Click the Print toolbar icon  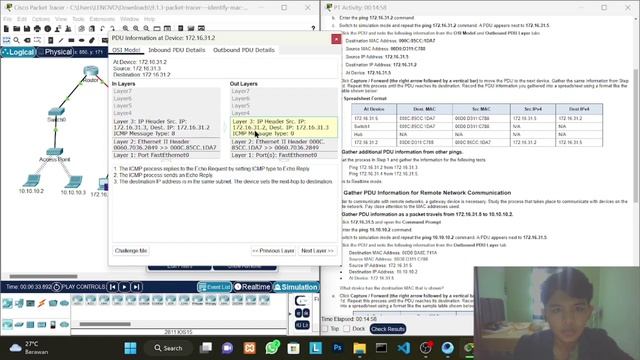coord(37,29)
